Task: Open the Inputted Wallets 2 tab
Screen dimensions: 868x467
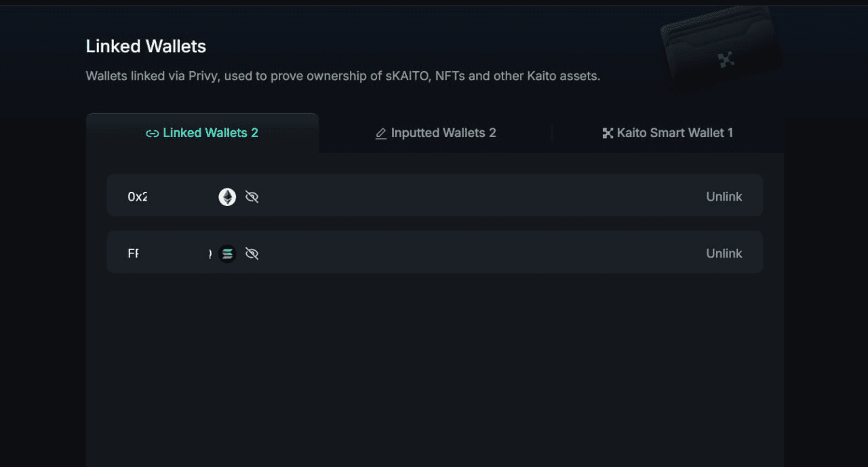Action: pos(435,133)
